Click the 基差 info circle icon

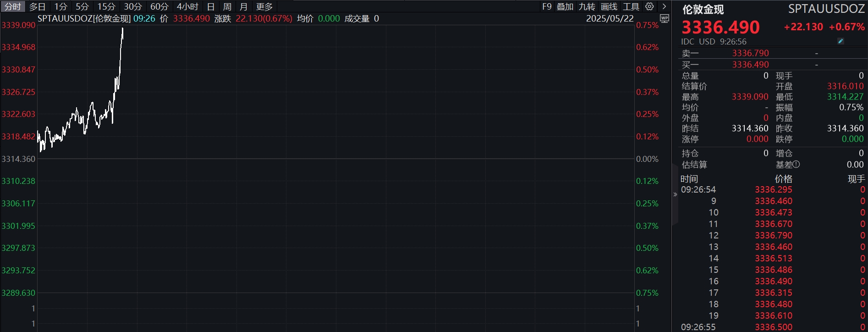797,165
